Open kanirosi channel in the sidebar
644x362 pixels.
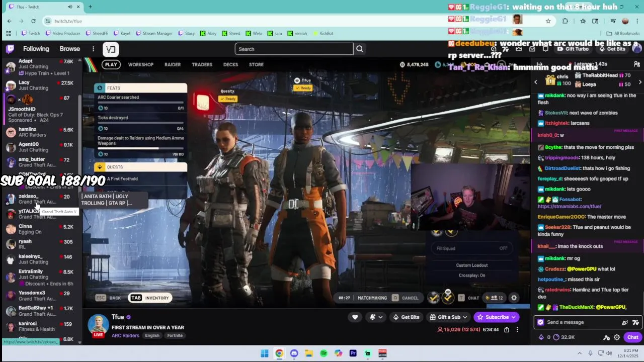[40, 326]
